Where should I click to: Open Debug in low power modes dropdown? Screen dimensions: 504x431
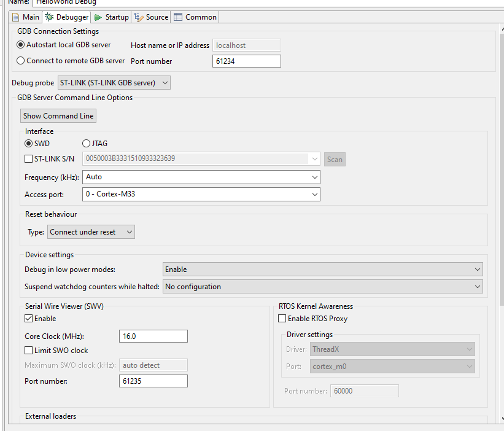click(x=323, y=270)
